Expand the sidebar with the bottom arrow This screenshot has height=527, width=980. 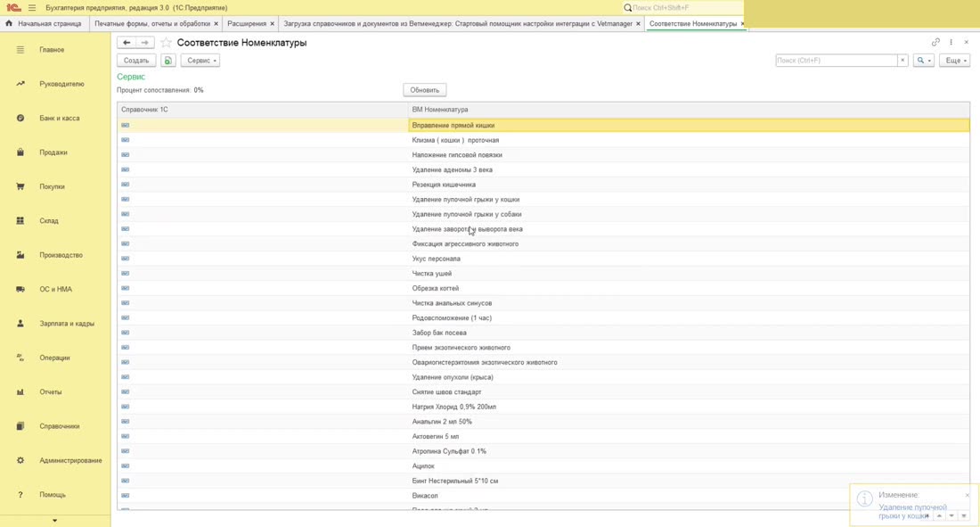click(55, 521)
